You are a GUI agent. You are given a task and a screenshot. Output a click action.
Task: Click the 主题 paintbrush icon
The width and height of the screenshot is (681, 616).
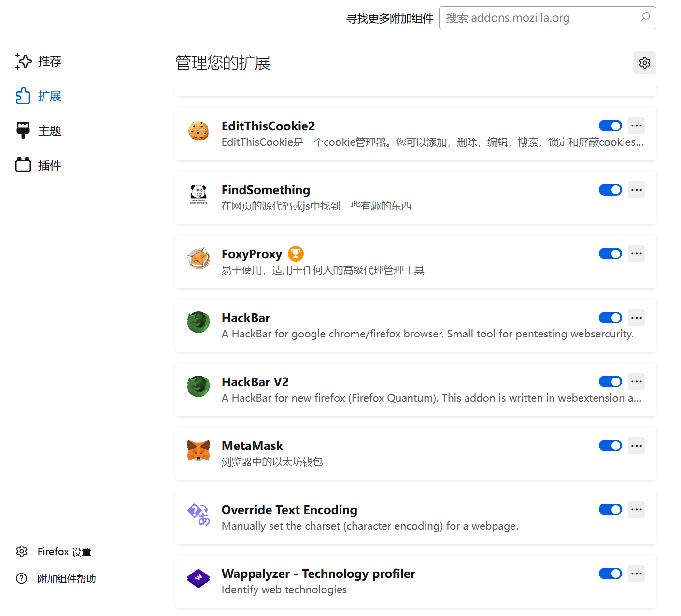click(x=23, y=131)
